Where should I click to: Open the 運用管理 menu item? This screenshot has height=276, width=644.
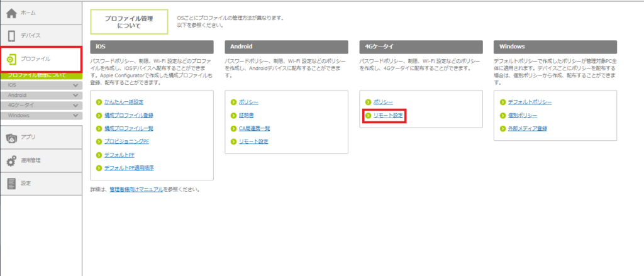tap(30, 160)
